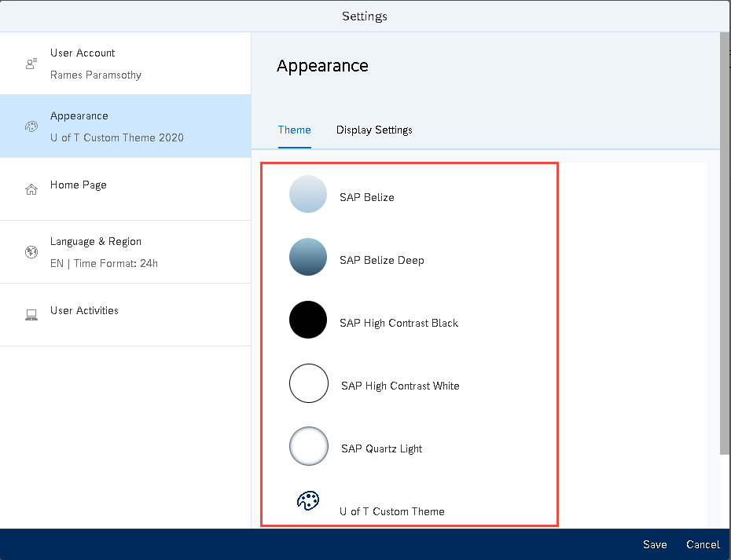
Task: Select the SAP High Contrast Black label
Action: pos(399,324)
